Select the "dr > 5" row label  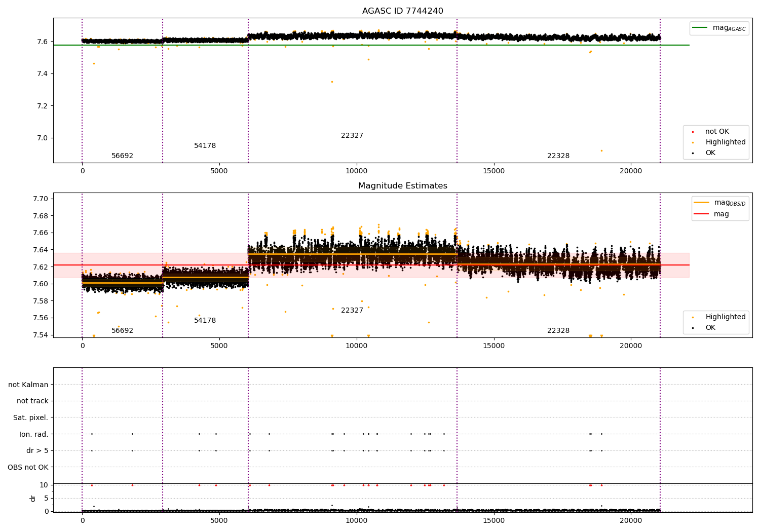[37, 450]
